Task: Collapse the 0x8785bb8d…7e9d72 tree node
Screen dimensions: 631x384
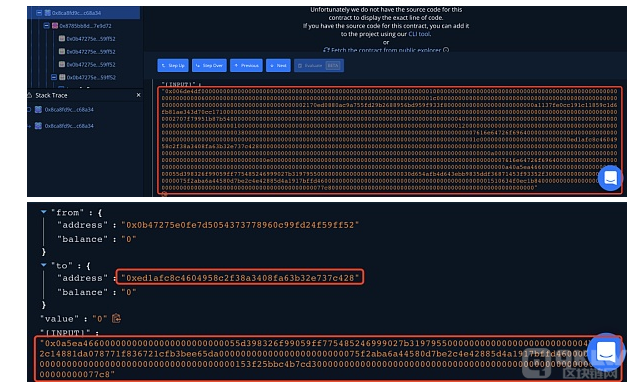Action: [46, 26]
